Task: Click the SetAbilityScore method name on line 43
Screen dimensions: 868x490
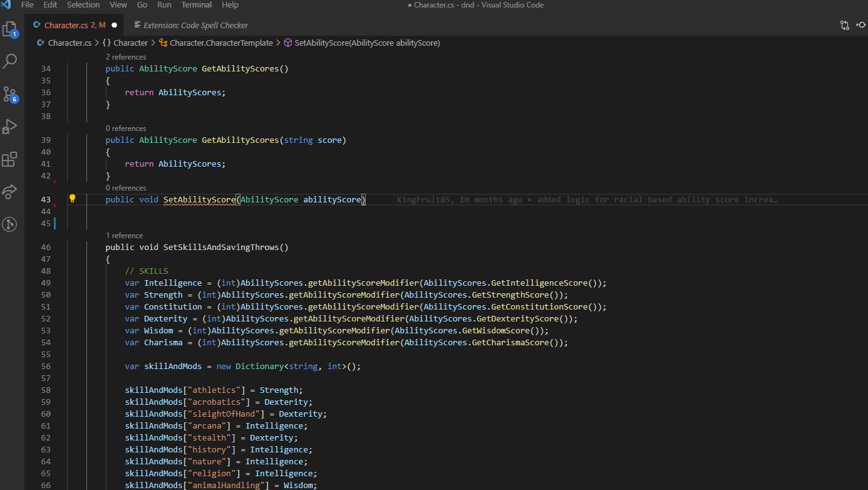Action: point(199,199)
